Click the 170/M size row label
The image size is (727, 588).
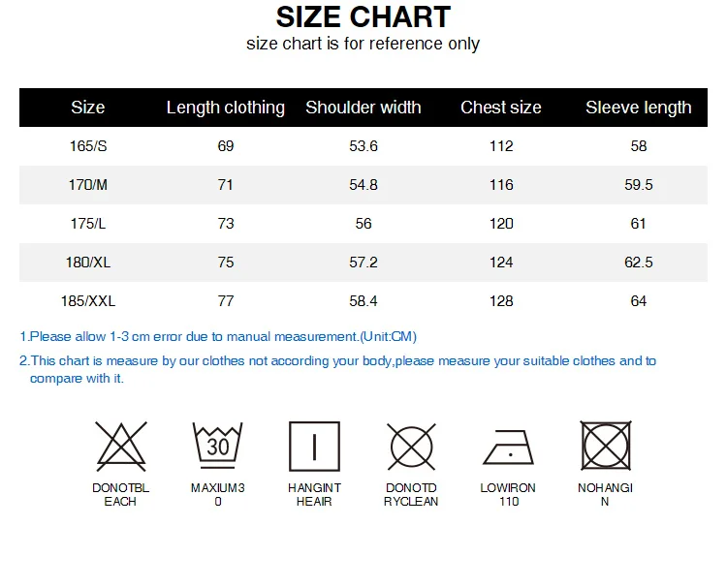pos(88,185)
